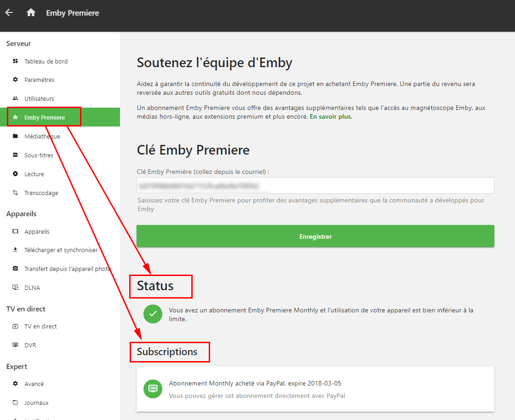This screenshot has height=420, width=515.
Task: Click the Emby Premiere header title
Action: 73,13
